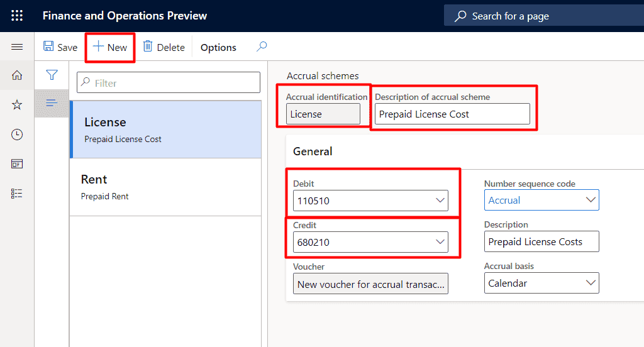Expand the Credit account dropdown
This screenshot has height=347, width=644.
440,242
